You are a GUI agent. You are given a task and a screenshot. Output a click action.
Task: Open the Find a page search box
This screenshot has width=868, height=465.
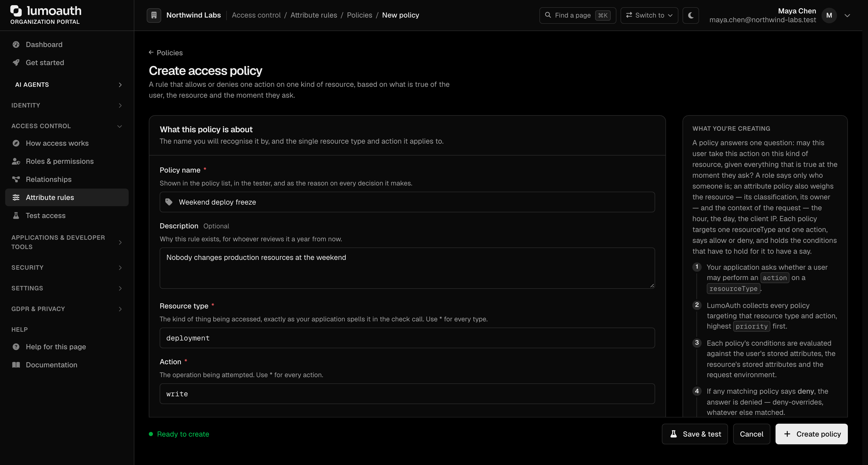[578, 15]
